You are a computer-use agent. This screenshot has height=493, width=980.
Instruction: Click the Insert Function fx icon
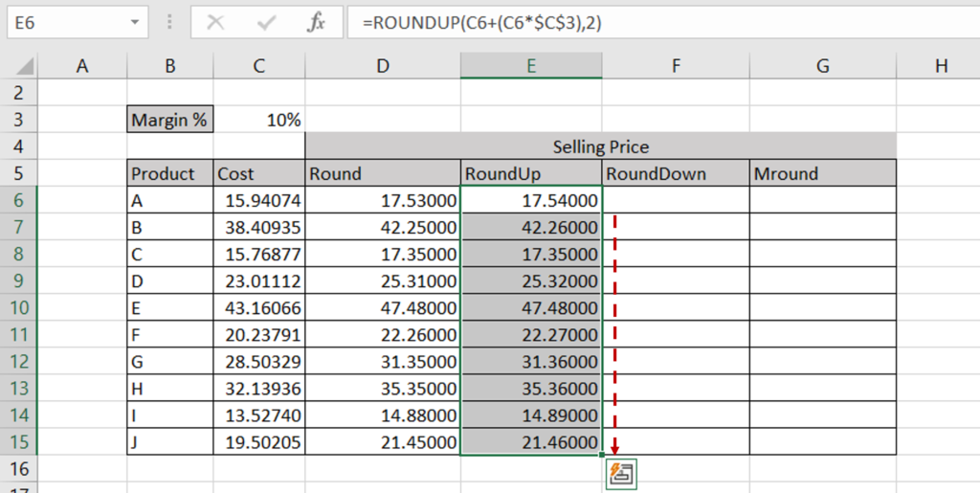[x=316, y=23]
